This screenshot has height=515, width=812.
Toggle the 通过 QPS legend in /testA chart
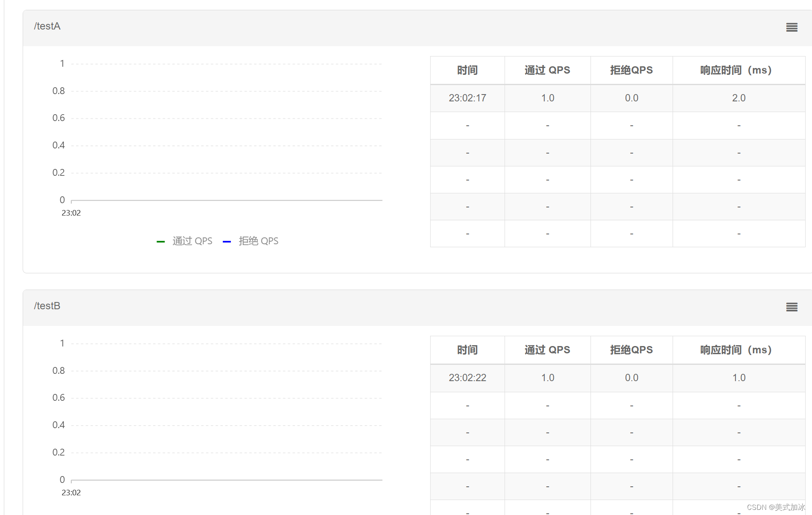(x=185, y=241)
